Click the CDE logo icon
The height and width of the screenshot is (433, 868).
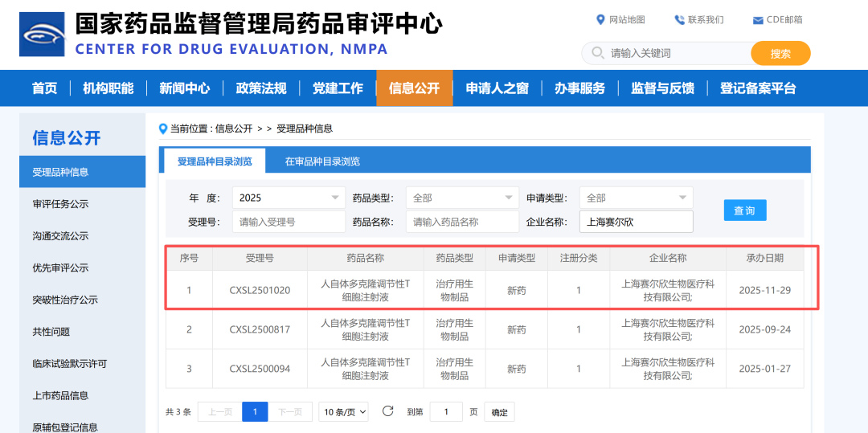(x=42, y=34)
